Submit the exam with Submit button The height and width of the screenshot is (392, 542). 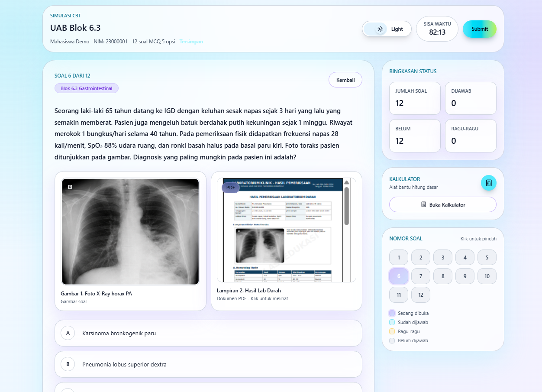point(480,29)
